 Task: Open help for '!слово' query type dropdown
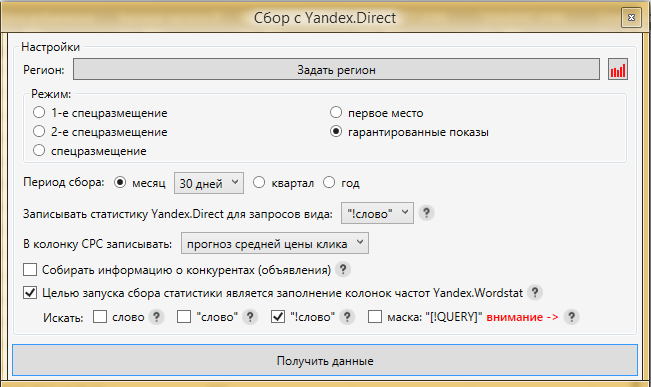tap(426, 213)
